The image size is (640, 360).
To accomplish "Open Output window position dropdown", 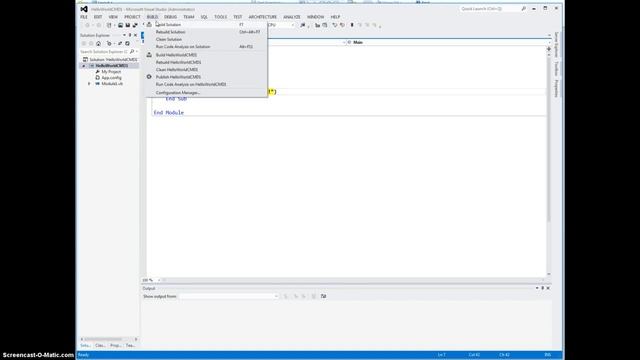I will [x=537, y=288].
